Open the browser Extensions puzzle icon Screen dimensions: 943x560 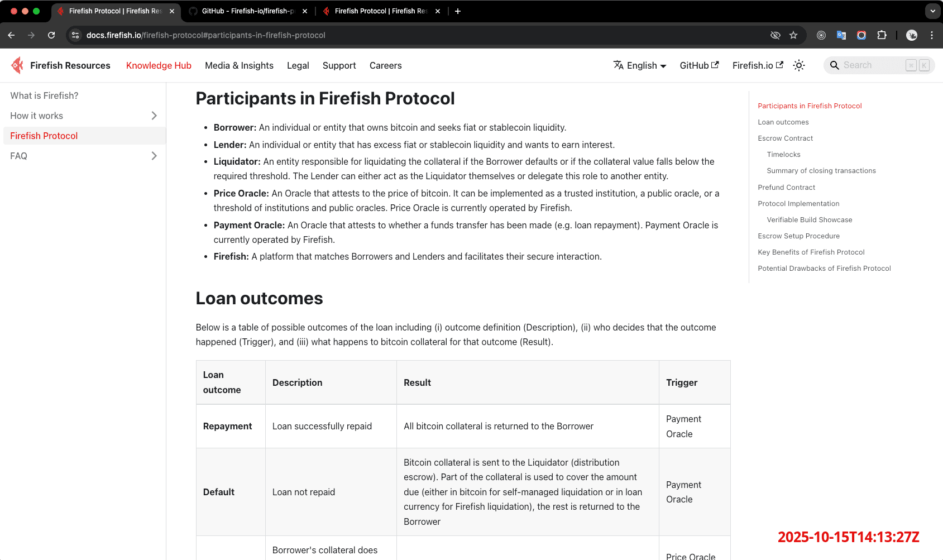pos(882,35)
